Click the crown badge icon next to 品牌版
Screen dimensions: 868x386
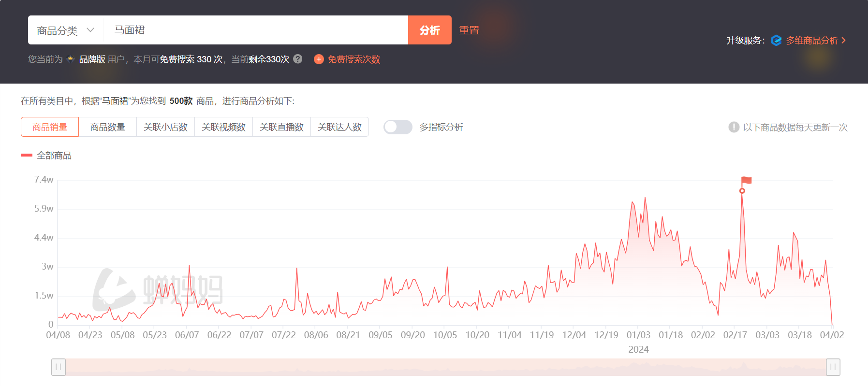coord(71,59)
